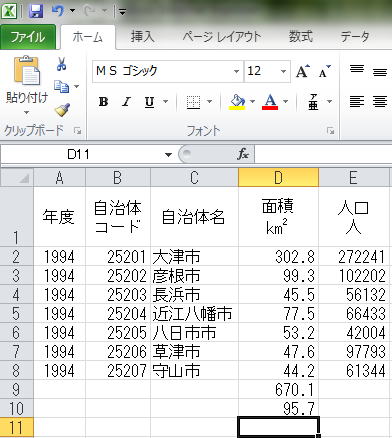This screenshot has width=392, height=438.
Task: Toggle italic formatting
Action: click(x=126, y=101)
